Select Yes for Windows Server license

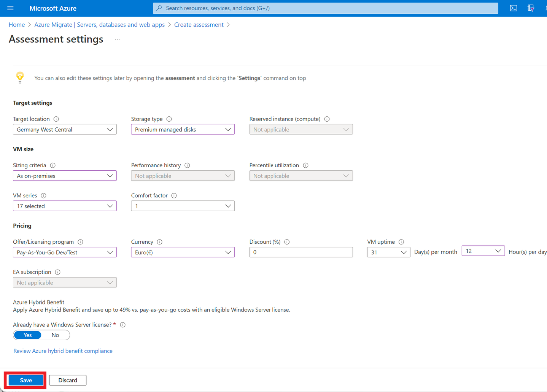tap(27, 335)
